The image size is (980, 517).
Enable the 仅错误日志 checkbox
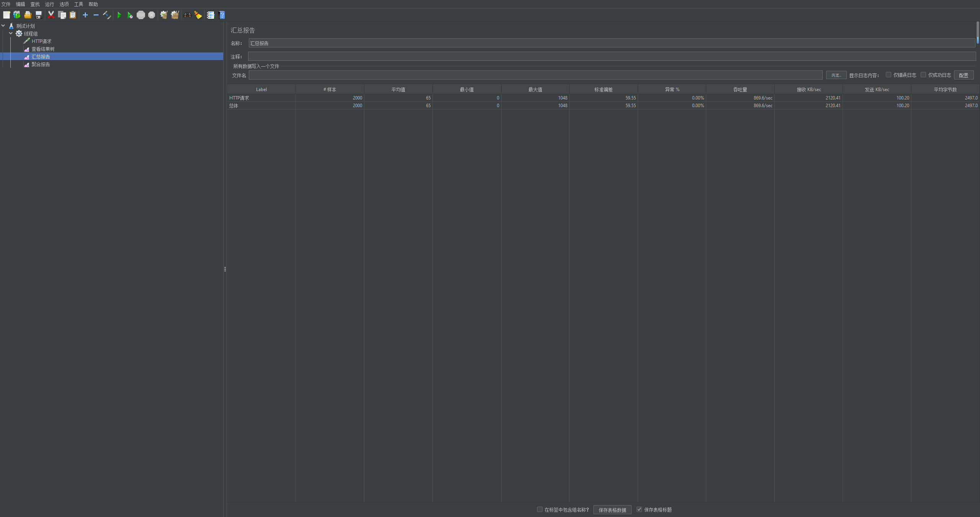[x=888, y=75]
